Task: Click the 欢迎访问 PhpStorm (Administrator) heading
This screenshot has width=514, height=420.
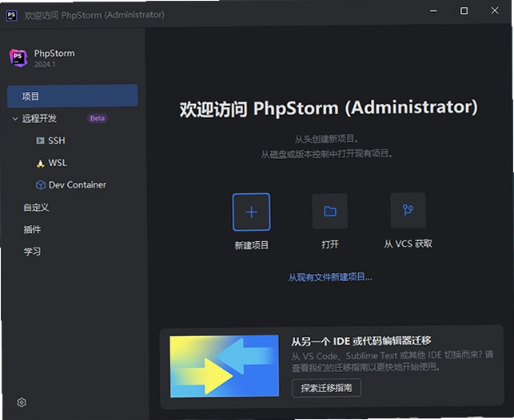Action: pos(329,108)
